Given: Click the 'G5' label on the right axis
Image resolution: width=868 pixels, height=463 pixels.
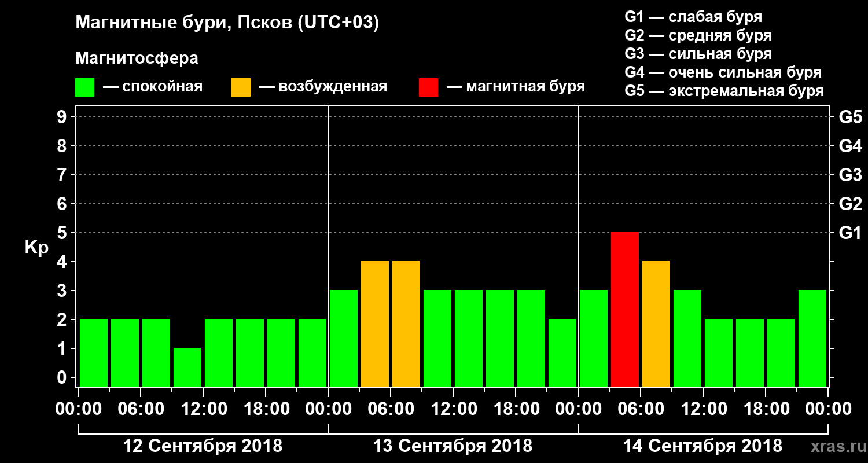Looking at the screenshot, I should pyautogui.click(x=850, y=117).
